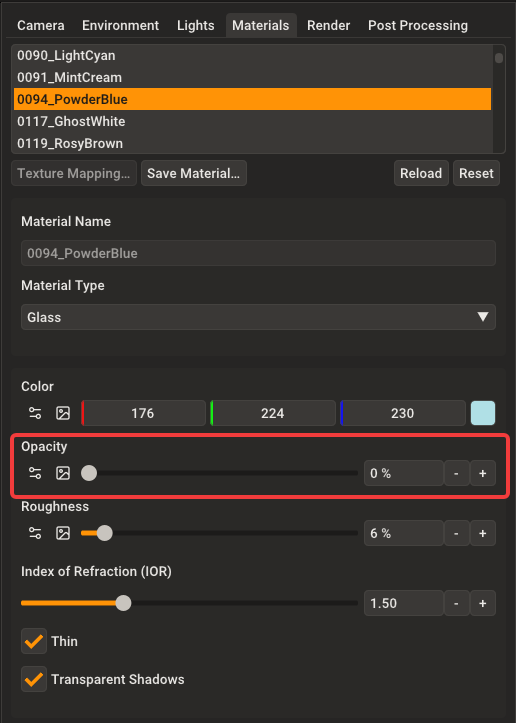Open the Post Processing tab
The height and width of the screenshot is (723, 516).
click(x=418, y=25)
